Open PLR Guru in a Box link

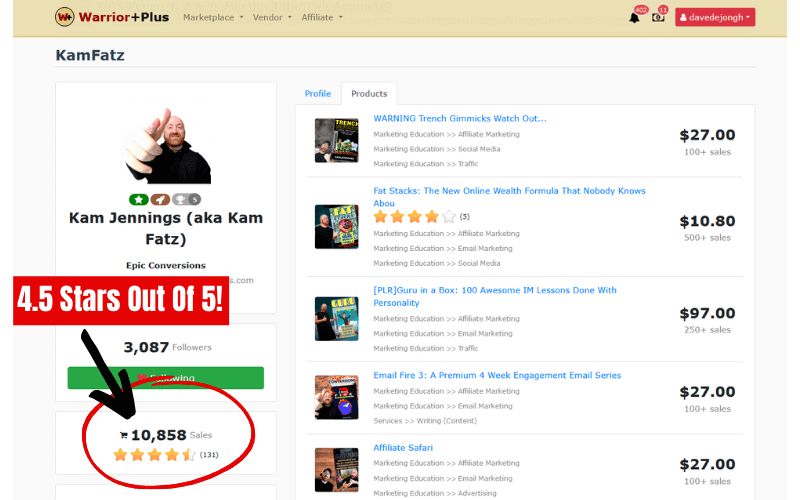click(x=495, y=296)
